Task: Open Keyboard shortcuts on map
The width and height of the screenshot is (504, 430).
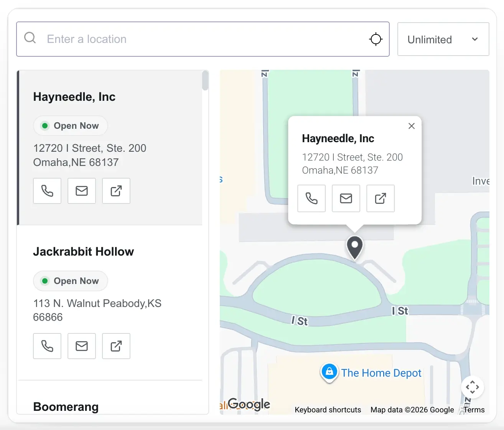Action: click(x=328, y=410)
